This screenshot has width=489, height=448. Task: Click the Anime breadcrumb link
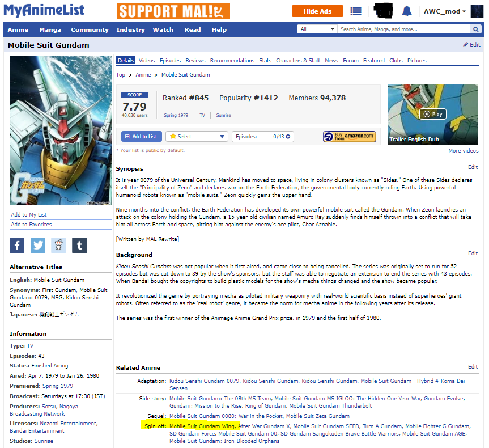click(x=143, y=75)
